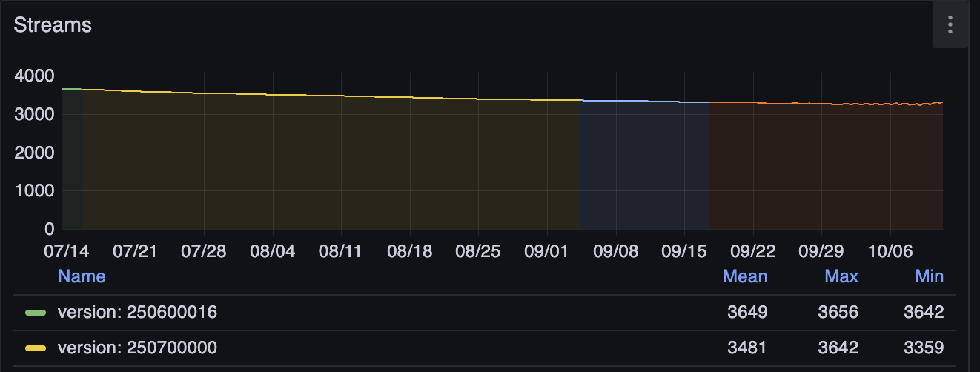
Task: Sort legend by the Min column
Action: click(x=929, y=276)
